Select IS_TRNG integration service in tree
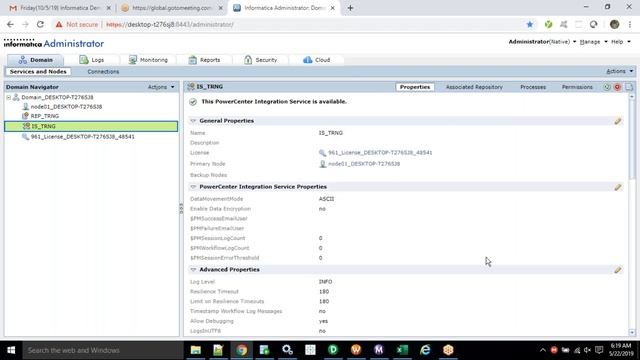 [91, 126]
